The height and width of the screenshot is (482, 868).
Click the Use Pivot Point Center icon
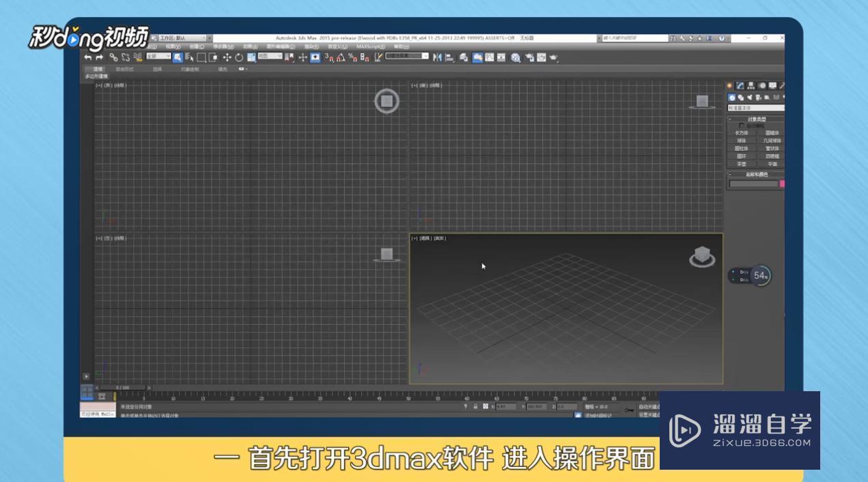pyautogui.click(x=289, y=57)
